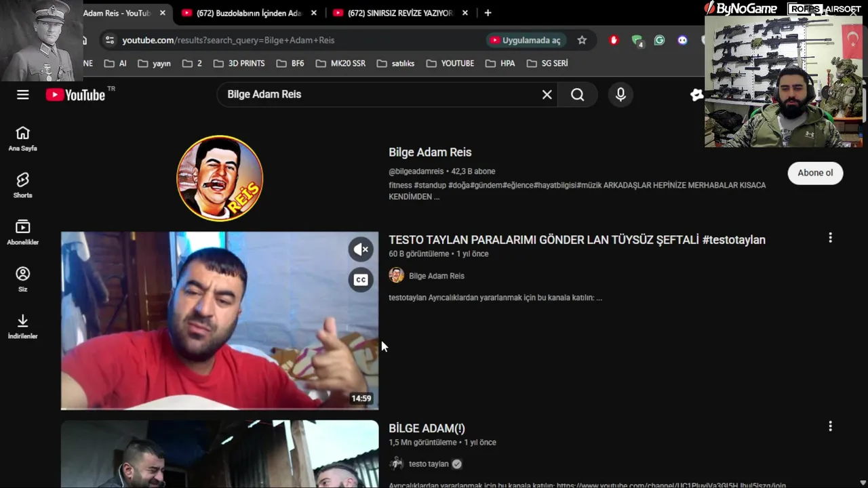Image resolution: width=868 pixels, height=488 pixels.
Task: Play the BİLGE ADAM(!) video thumbnail
Action: [x=220, y=453]
